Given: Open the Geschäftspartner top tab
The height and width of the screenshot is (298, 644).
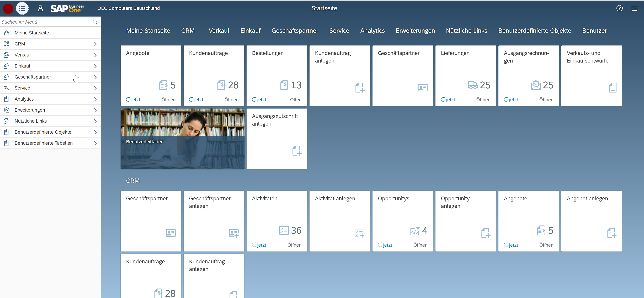Looking at the screenshot, I should click(x=295, y=31).
